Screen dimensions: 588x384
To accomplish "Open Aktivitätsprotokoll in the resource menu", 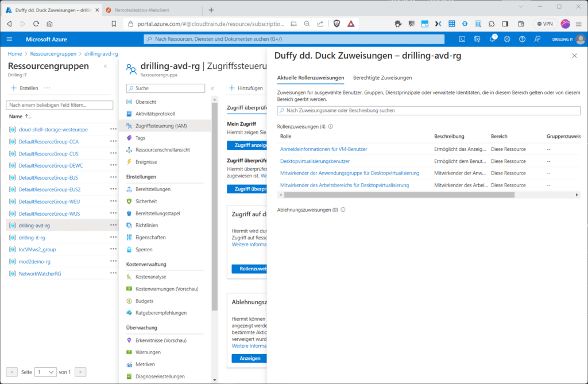I will 155,114.
